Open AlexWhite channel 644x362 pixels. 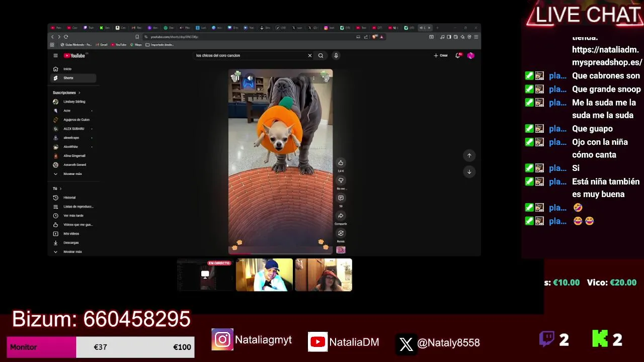coord(73,147)
